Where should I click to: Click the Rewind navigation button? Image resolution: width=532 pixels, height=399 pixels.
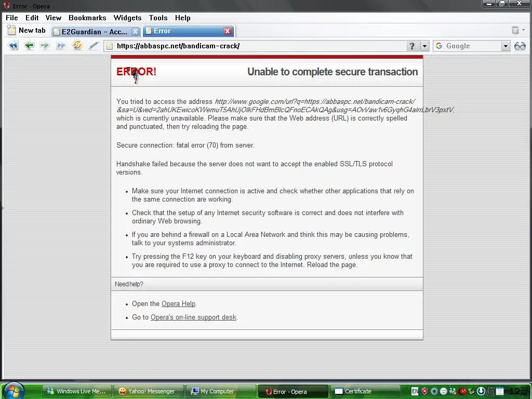tap(13, 46)
